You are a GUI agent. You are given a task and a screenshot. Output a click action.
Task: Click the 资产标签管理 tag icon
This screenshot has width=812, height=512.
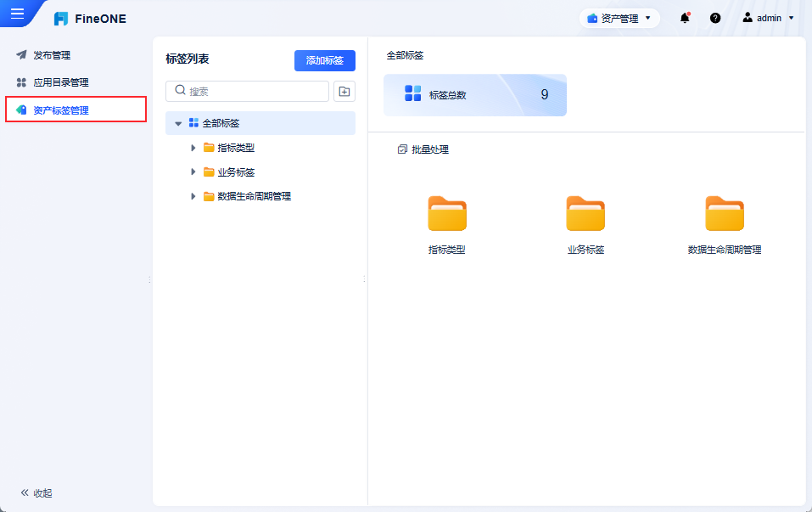(21, 110)
